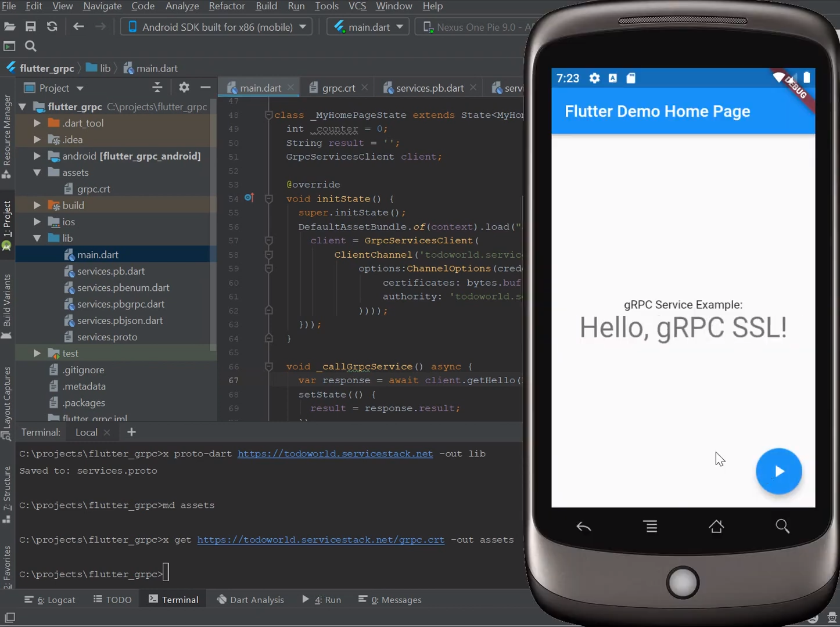This screenshot has height=627, width=840.
Task: Toggle tool window bars icon at bottom-left corner
Action: click(9, 618)
